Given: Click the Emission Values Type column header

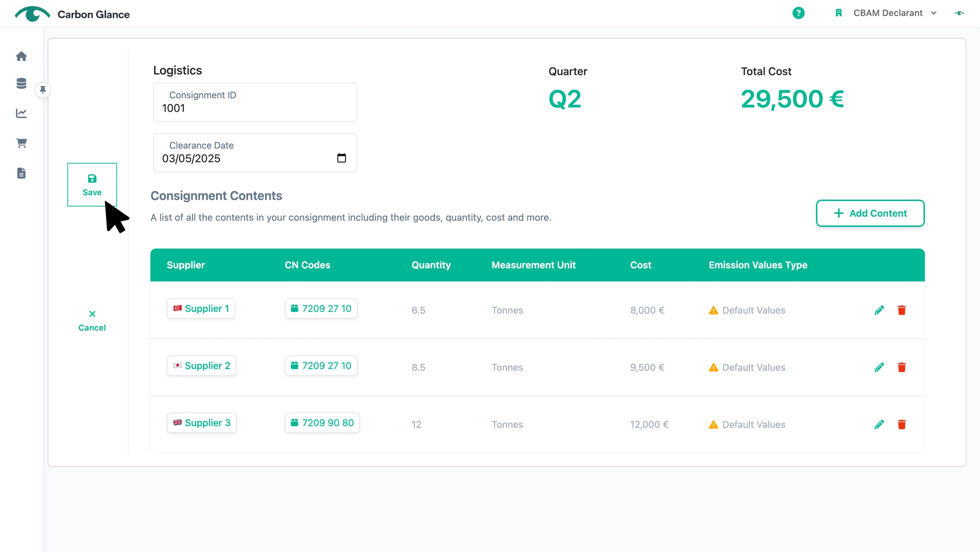Looking at the screenshot, I should (x=757, y=265).
